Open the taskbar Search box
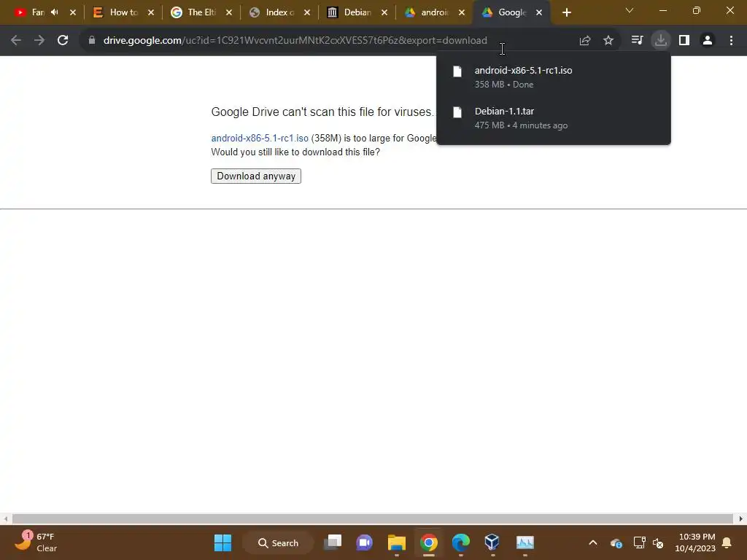 coord(278,542)
